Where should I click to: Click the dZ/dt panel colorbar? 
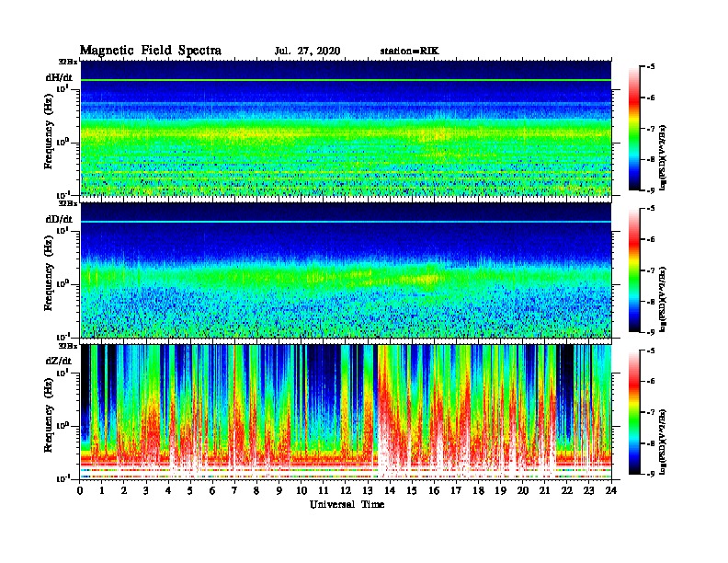pos(634,412)
